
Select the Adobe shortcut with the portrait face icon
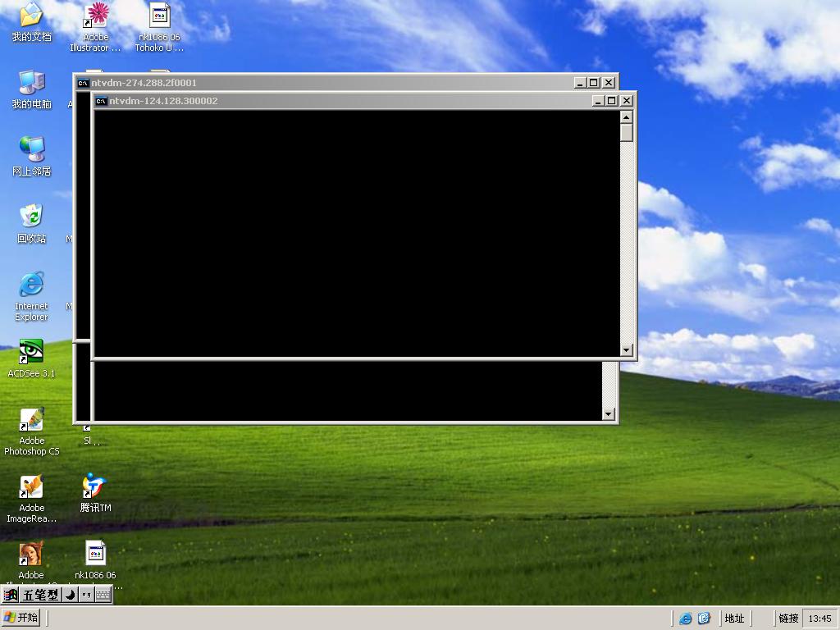[31, 561]
